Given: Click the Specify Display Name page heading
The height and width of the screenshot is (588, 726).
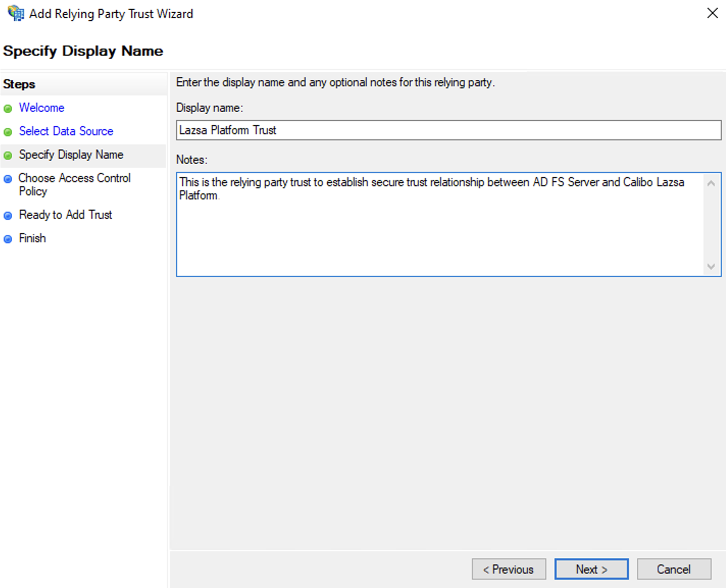Looking at the screenshot, I should (83, 51).
